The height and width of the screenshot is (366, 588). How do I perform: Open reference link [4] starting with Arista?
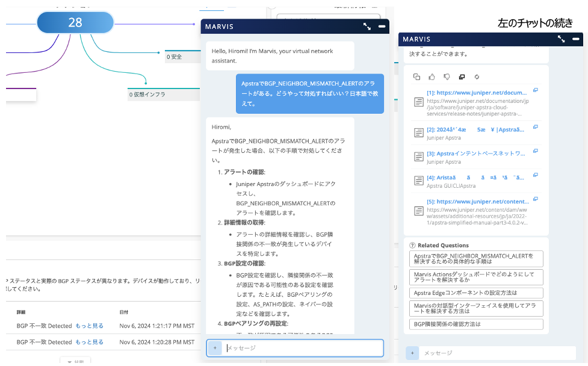[475, 178]
